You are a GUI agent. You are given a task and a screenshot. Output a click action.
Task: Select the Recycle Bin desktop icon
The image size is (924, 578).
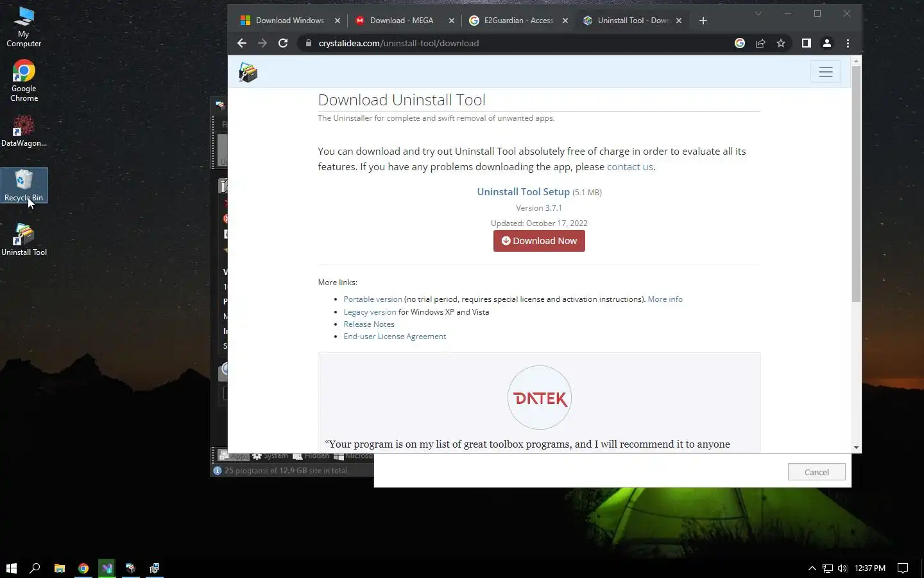[x=24, y=186]
